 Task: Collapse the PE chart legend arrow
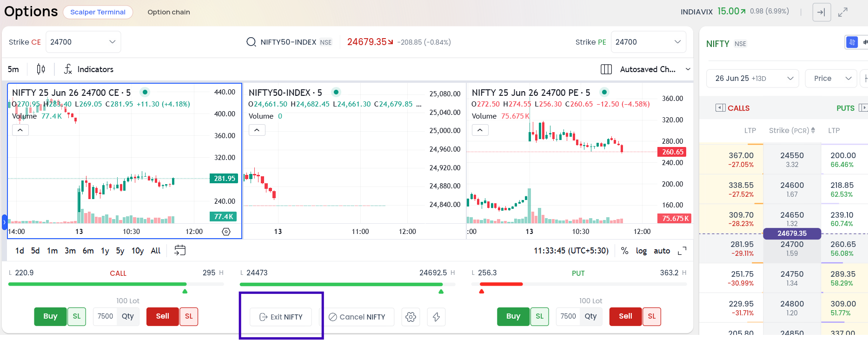(480, 130)
